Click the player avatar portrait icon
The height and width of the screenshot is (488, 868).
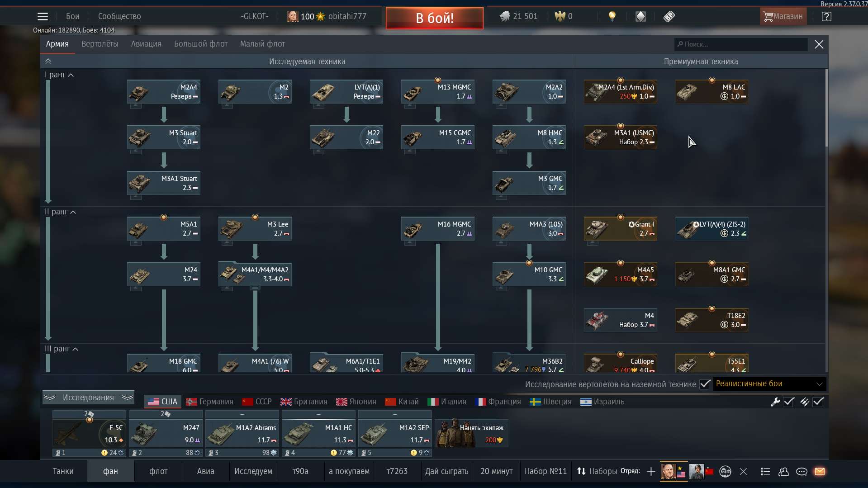click(x=293, y=16)
